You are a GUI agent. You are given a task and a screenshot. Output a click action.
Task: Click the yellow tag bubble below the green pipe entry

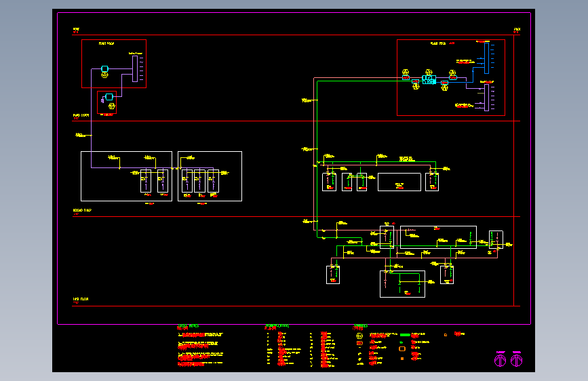tap(416, 87)
